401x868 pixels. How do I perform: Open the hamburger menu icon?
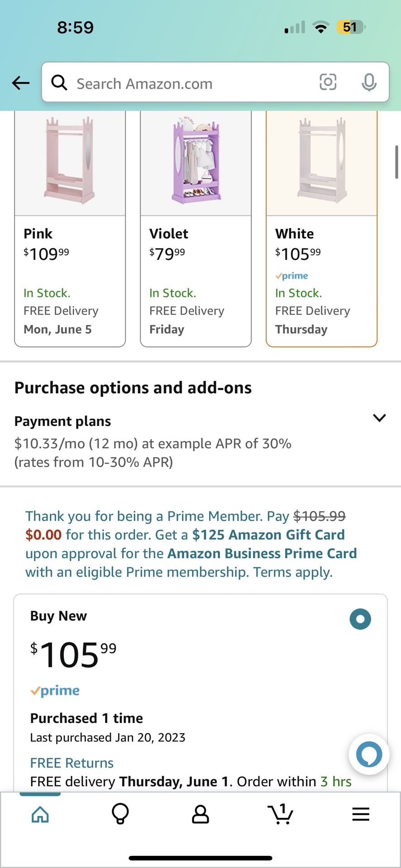pos(361,814)
